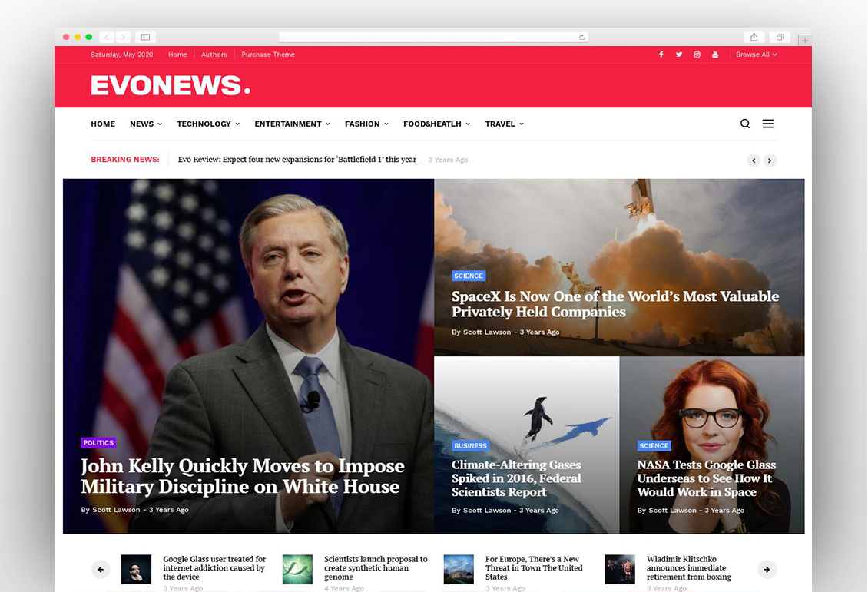Read Google Glass user treated headline
868x592 pixels.
tap(215, 567)
